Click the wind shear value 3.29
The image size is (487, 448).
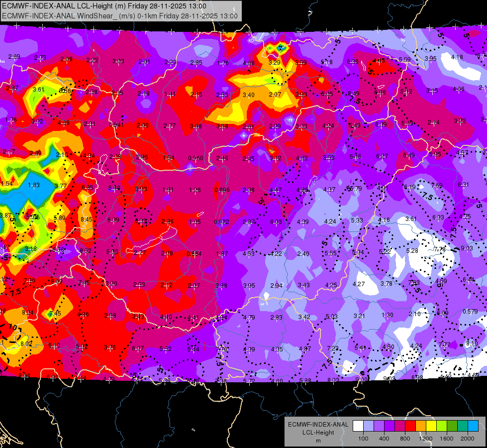[x=275, y=63]
